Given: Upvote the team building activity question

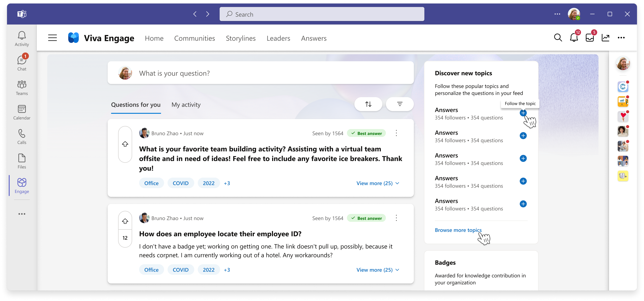Looking at the screenshot, I should click(125, 144).
